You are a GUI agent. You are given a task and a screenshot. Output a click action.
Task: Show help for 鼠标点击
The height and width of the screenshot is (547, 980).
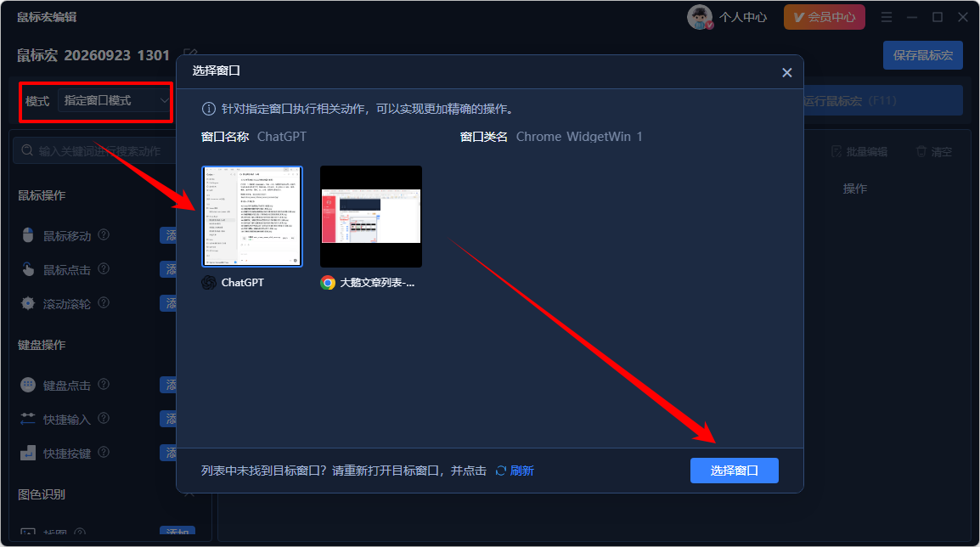[104, 268]
